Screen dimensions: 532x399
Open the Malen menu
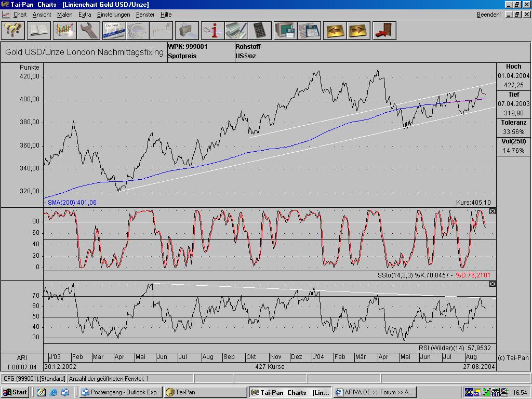[x=65, y=15]
